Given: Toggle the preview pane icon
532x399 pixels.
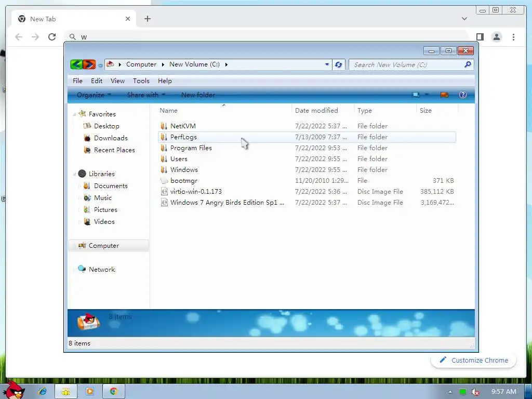Looking at the screenshot, I should click(x=444, y=95).
